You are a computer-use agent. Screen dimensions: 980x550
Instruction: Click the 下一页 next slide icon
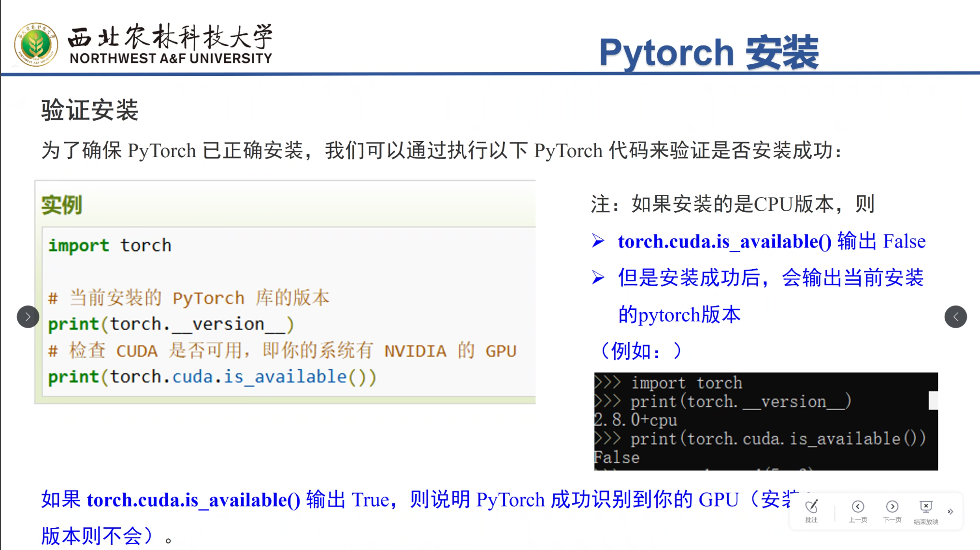coord(892,507)
